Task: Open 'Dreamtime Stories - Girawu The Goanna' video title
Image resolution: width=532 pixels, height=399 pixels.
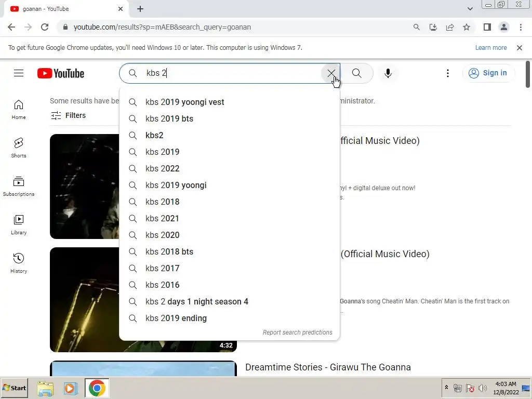Action: [328, 367]
